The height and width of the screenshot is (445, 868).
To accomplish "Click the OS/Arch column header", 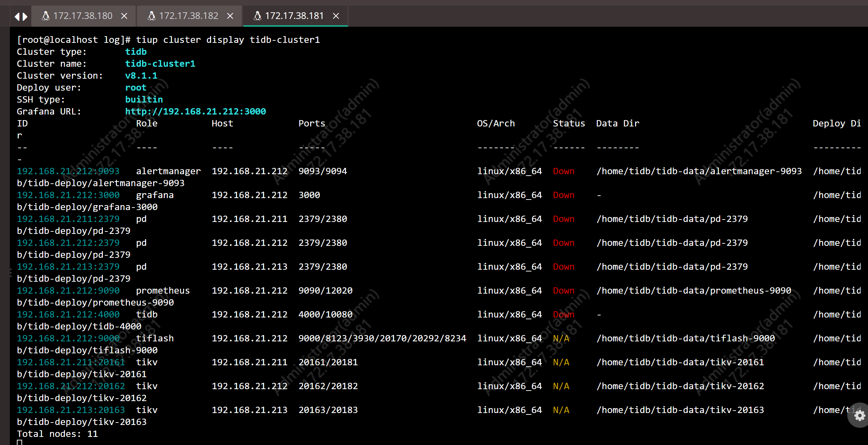I will [x=496, y=123].
